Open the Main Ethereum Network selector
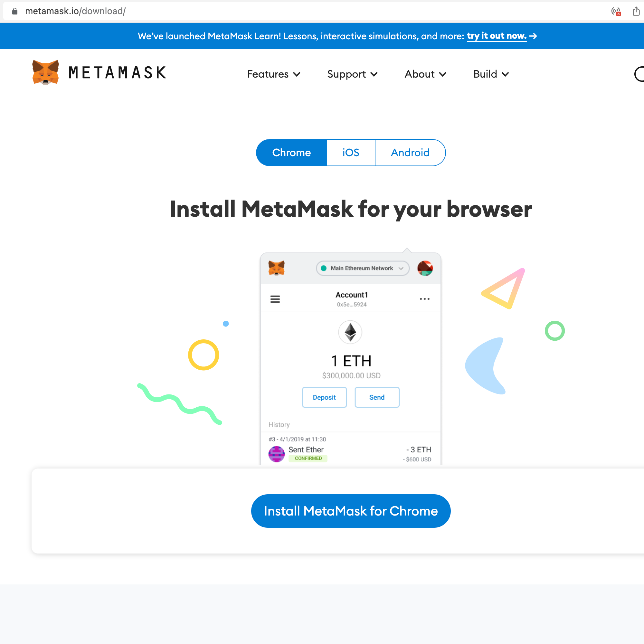644x644 pixels. [363, 268]
